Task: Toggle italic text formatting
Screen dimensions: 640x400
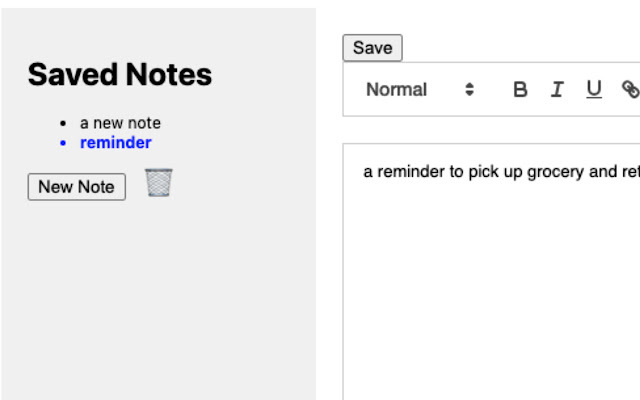Action: point(557,89)
